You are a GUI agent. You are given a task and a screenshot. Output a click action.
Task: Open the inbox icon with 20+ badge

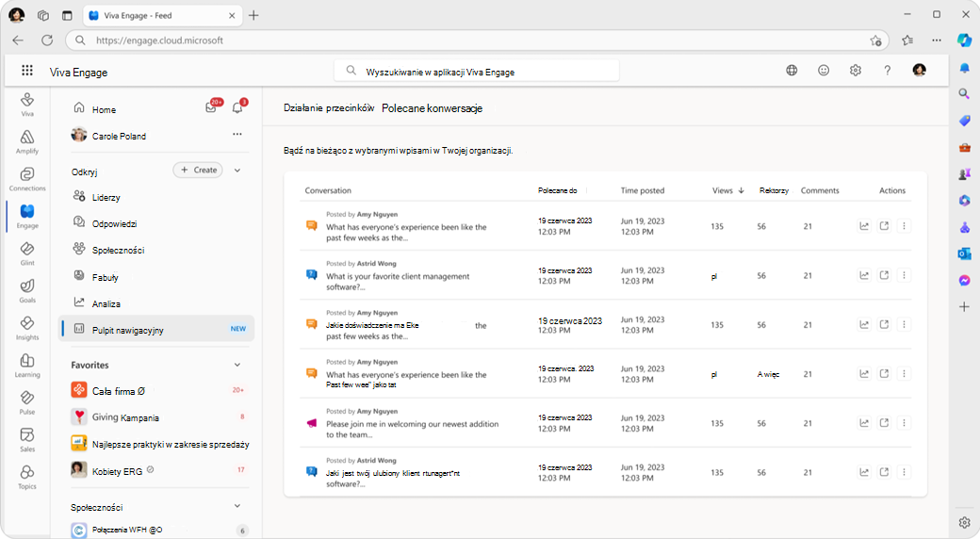click(x=211, y=107)
